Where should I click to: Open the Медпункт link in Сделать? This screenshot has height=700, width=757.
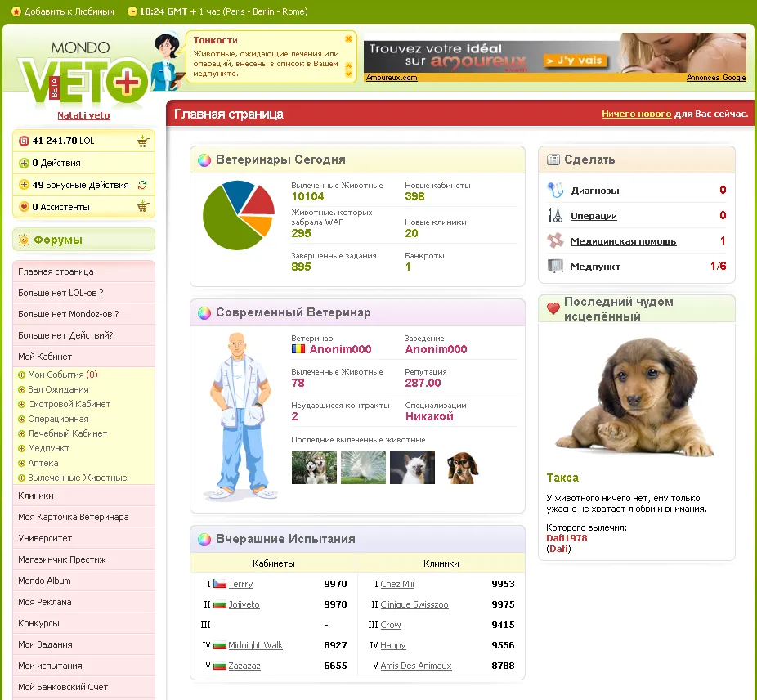(595, 267)
